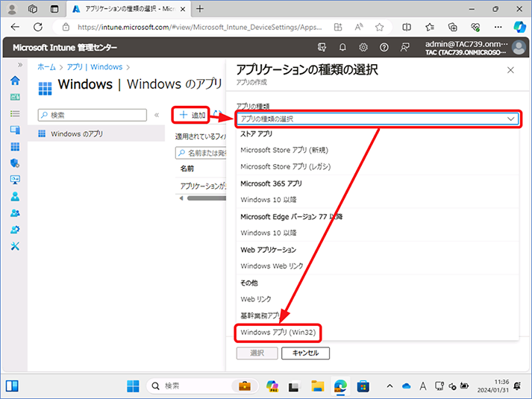Open the All services list icon
The image size is (532, 399).
point(15,113)
